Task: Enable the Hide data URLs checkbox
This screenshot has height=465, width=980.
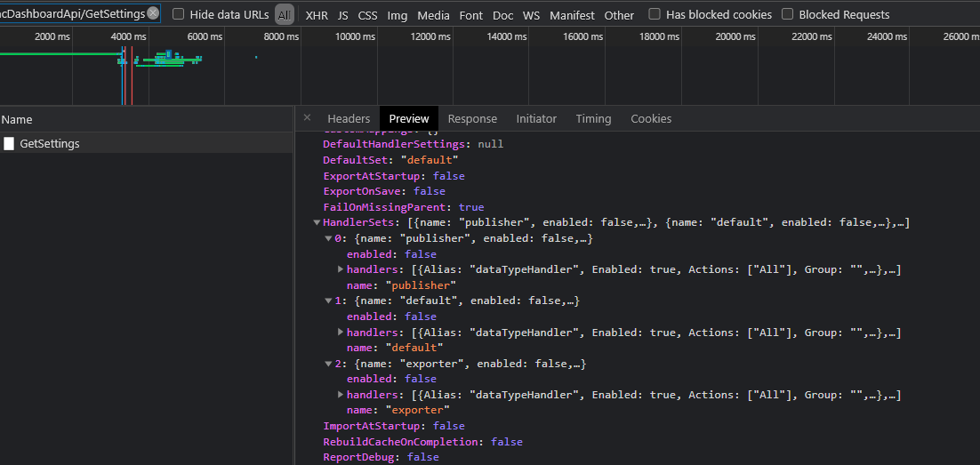Action: coord(179,13)
